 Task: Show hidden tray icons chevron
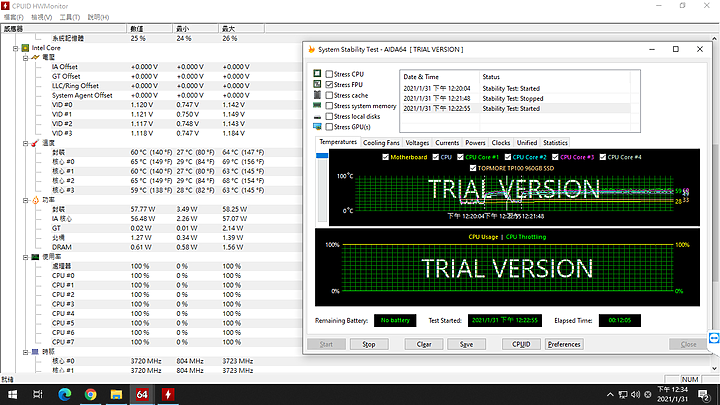(610, 394)
